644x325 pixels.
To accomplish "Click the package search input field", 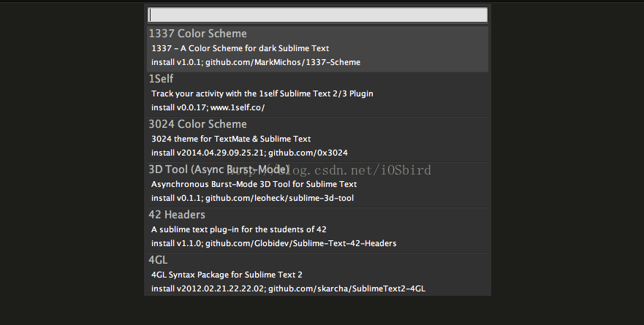I will coord(317,15).
